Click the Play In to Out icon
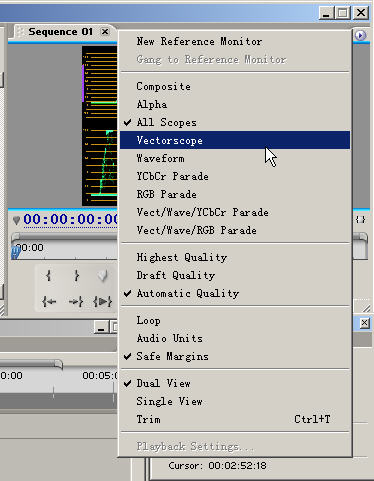The height and width of the screenshot is (481, 374). (102, 302)
